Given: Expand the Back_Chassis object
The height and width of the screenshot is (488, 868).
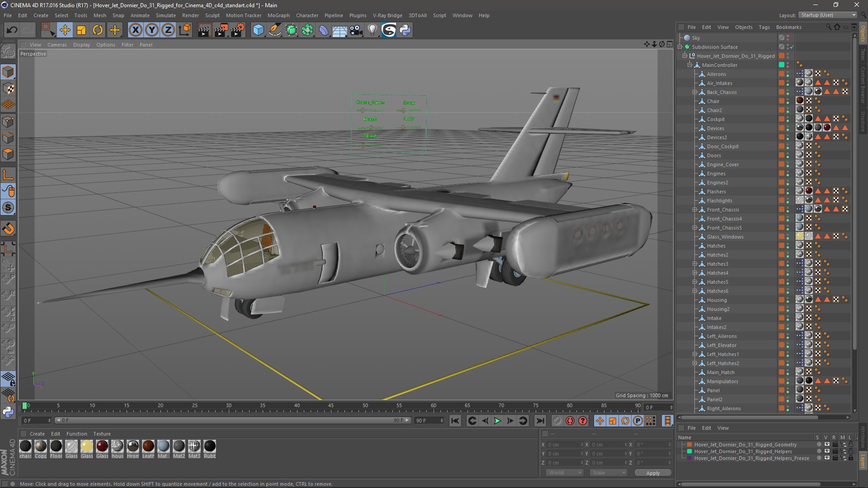Looking at the screenshot, I should [x=695, y=92].
